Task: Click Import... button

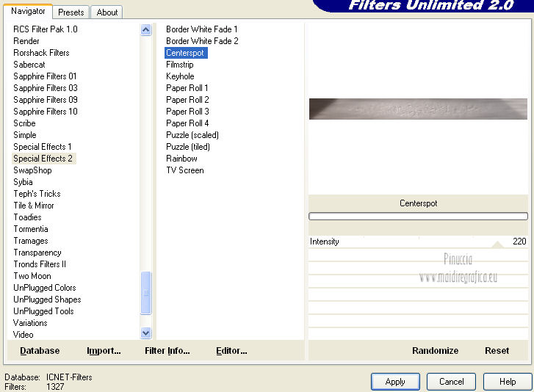Action: coord(104,350)
